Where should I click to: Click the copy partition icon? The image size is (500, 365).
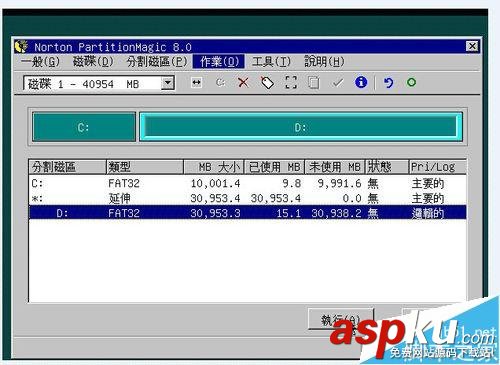[314, 82]
